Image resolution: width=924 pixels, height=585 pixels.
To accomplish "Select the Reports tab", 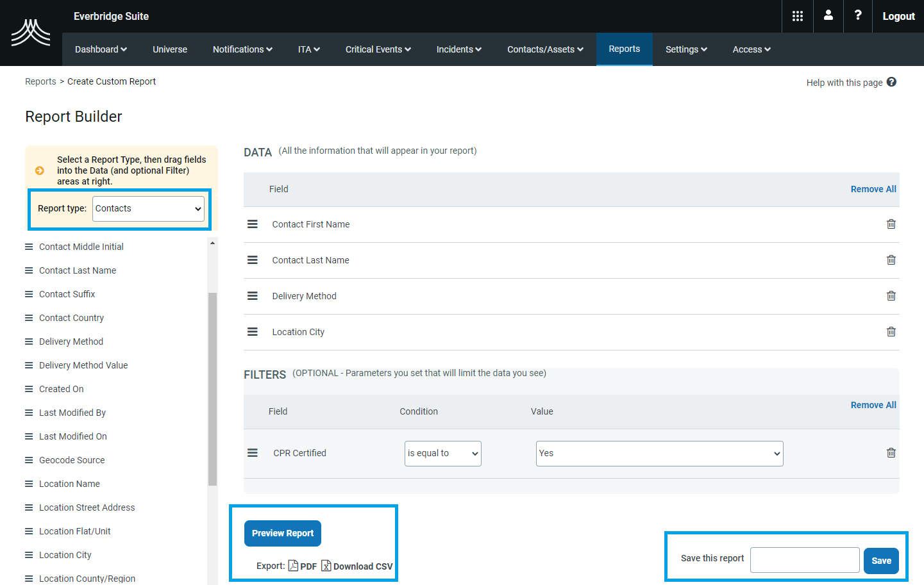I will coord(625,49).
